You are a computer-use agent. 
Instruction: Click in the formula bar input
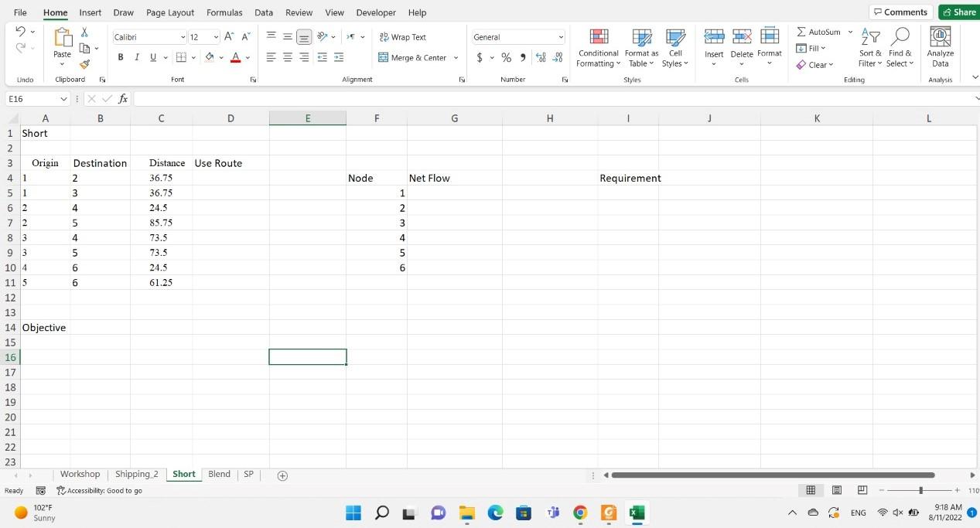tap(553, 99)
